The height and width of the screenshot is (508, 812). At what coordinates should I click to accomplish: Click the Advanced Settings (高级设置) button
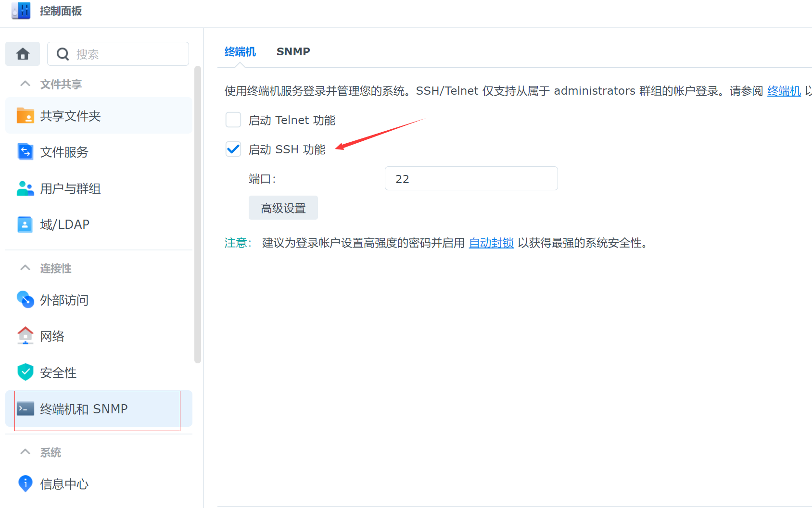283,208
